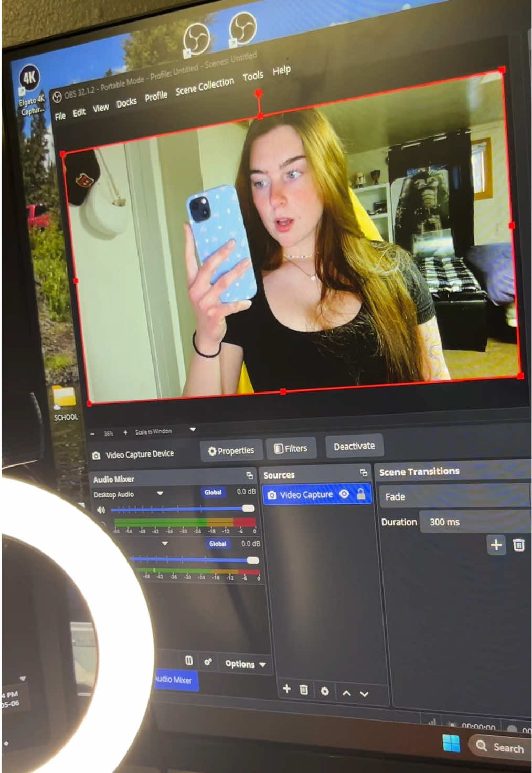Click the OBS logo in the title bar
This screenshot has height=773, width=532.
click(x=57, y=98)
